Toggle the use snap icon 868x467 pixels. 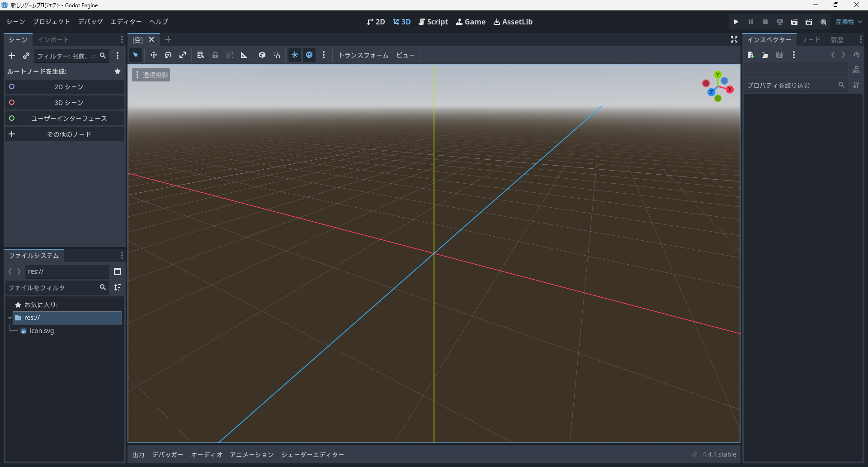277,55
